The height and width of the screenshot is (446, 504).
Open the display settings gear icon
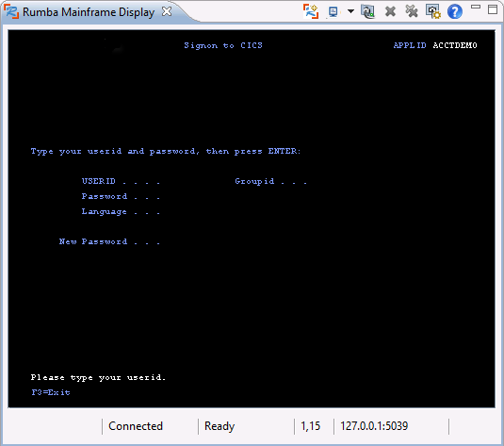click(433, 11)
